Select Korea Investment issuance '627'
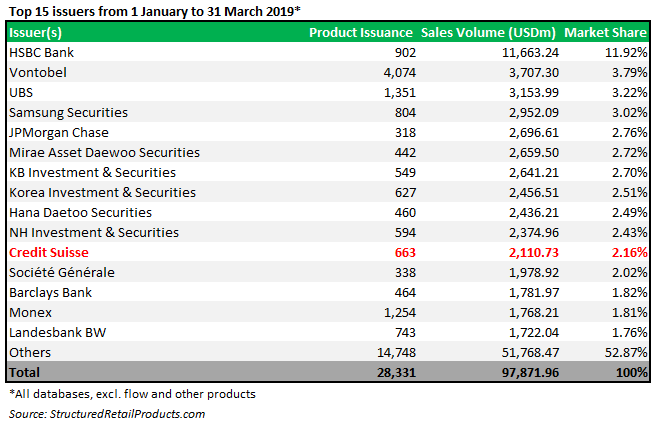The width and height of the screenshot is (657, 423). (x=405, y=193)
